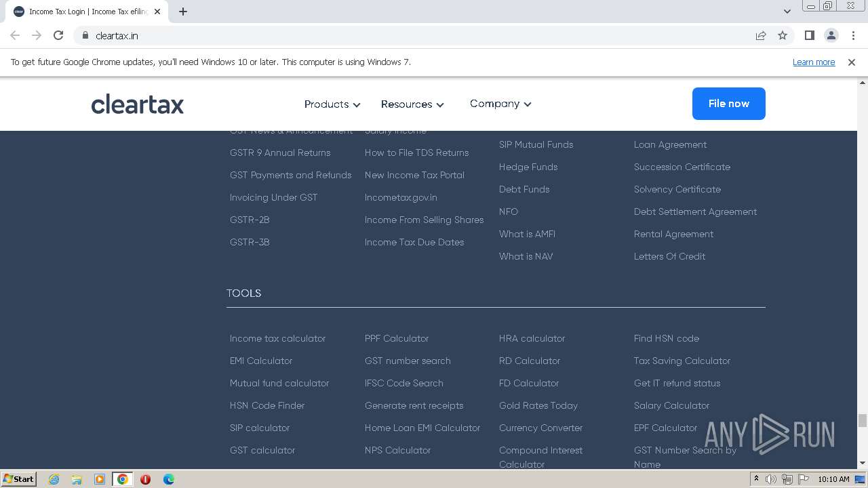
Task: Open a new tab with plus icon
Action: tap(183, 12)
